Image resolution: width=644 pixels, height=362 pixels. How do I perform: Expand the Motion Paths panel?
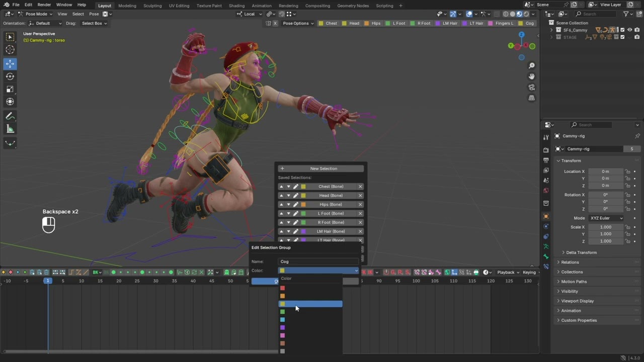pos(574,282)
